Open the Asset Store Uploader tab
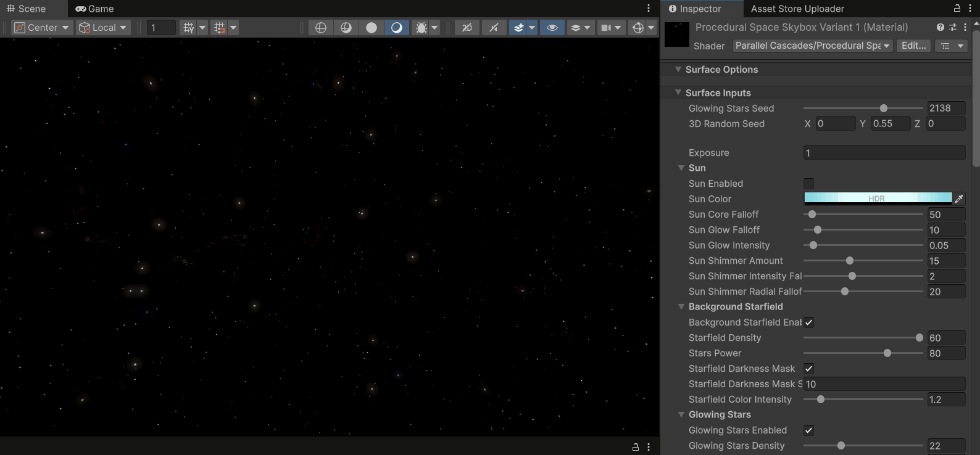Screen dimensions: 980x455 click(x=797, y=9)
